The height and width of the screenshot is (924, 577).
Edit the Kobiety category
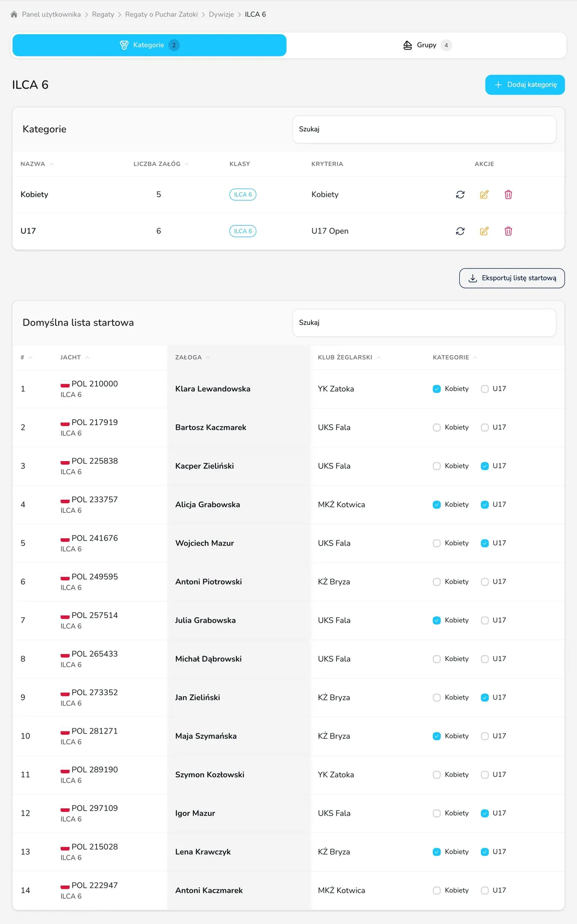click(x=484, y=194)
